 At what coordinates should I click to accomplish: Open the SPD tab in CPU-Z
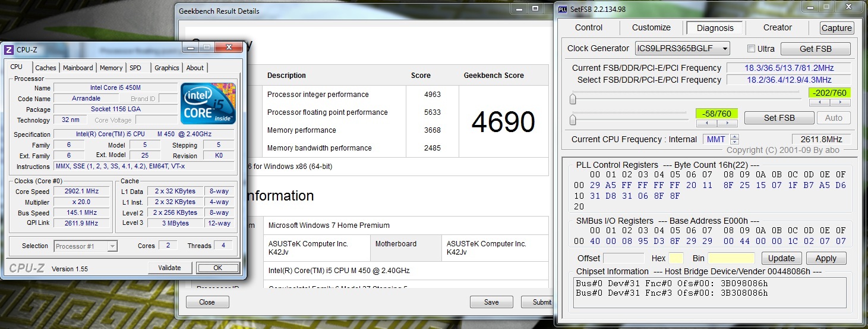(135, 68)
